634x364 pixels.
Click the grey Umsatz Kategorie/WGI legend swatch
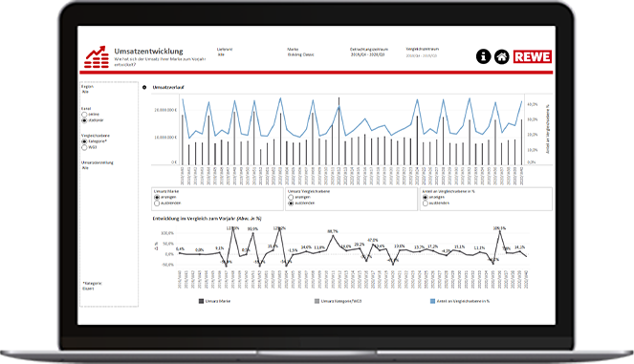317,301
